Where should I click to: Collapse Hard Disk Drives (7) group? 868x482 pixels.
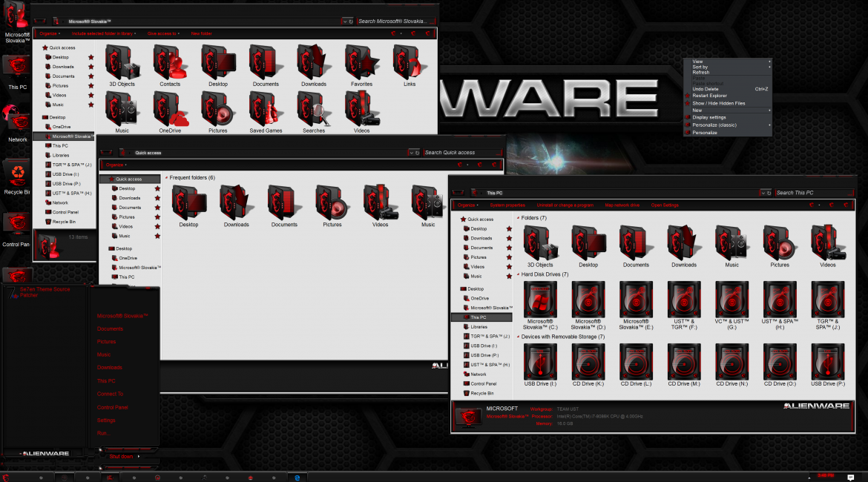pyautogui.click(x=518, y=274)
